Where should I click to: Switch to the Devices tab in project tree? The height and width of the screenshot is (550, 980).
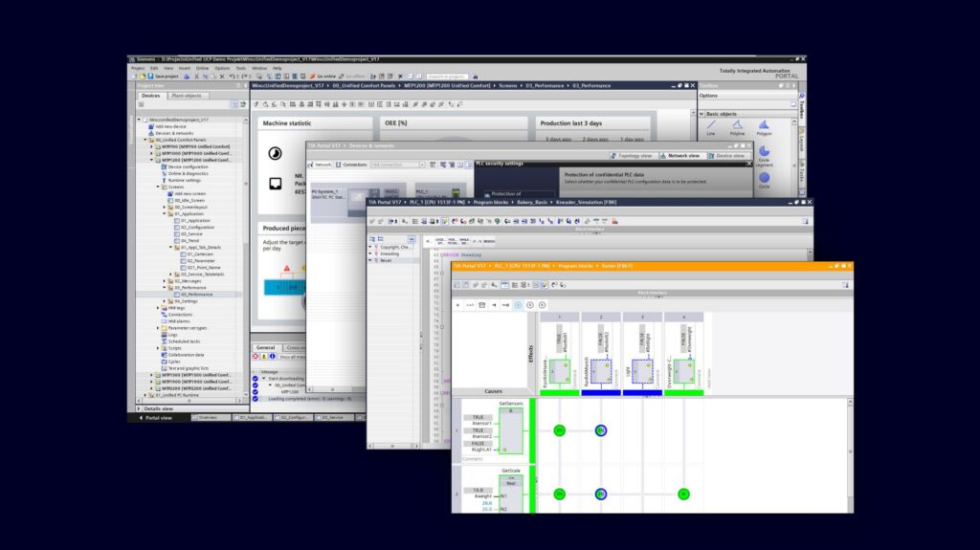(x=150, y=96)
